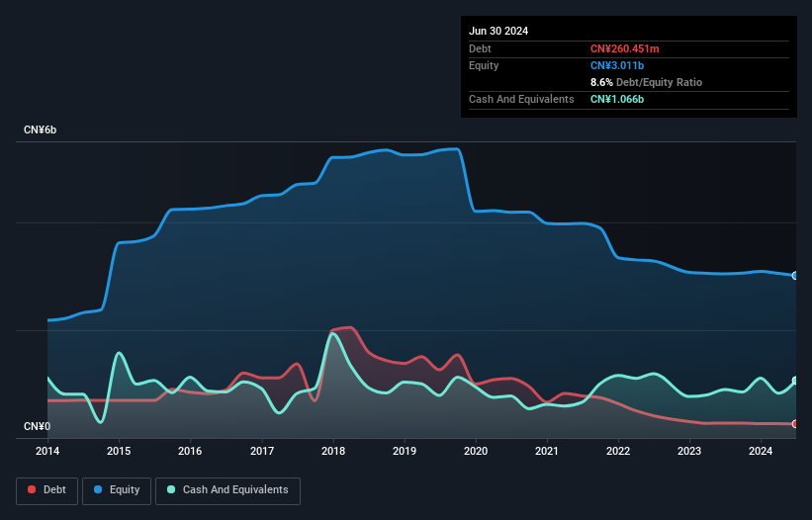Click the CN¥3.011b equity value in tooltip

619,65
